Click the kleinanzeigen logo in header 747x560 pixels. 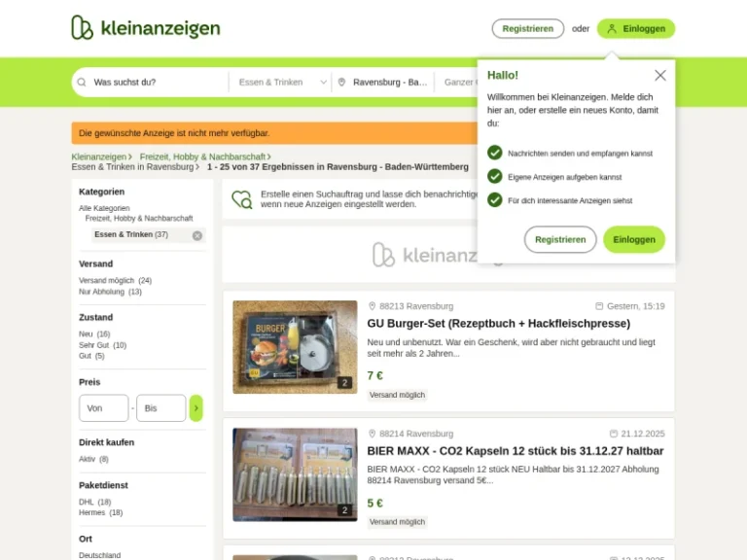pos(146,27)
